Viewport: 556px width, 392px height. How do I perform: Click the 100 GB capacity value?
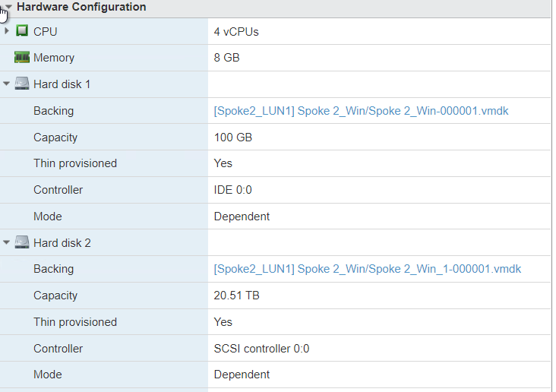233,138
